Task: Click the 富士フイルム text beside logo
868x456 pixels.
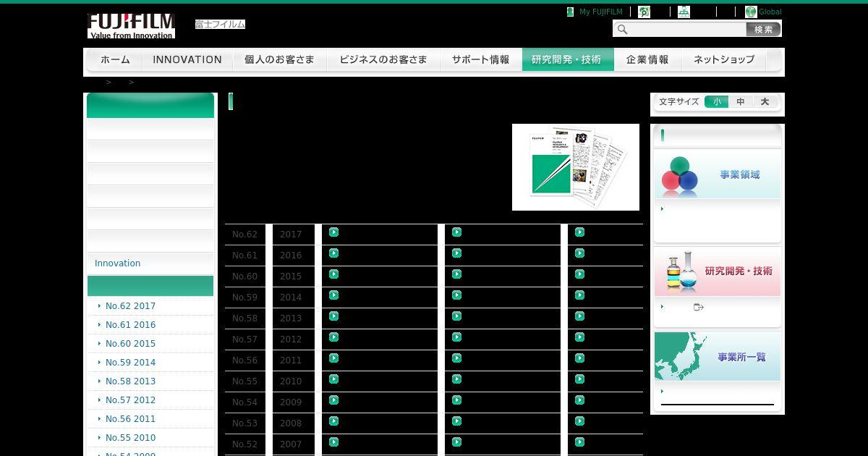Action: [220, 25]
